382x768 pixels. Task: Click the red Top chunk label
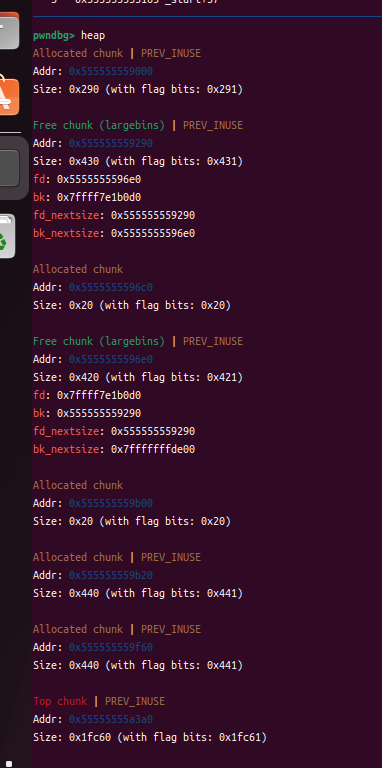[60, 701]
